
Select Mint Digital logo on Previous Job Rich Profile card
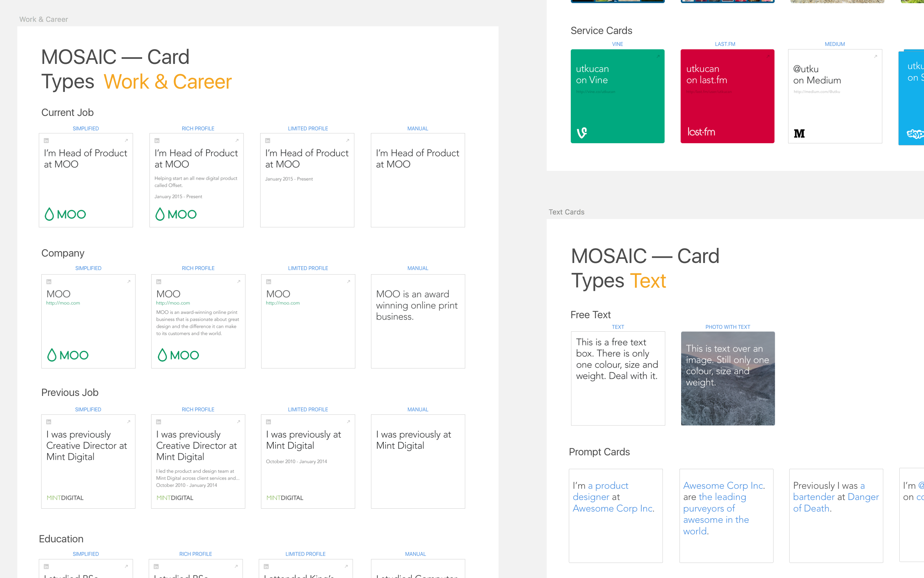[175, 498]
